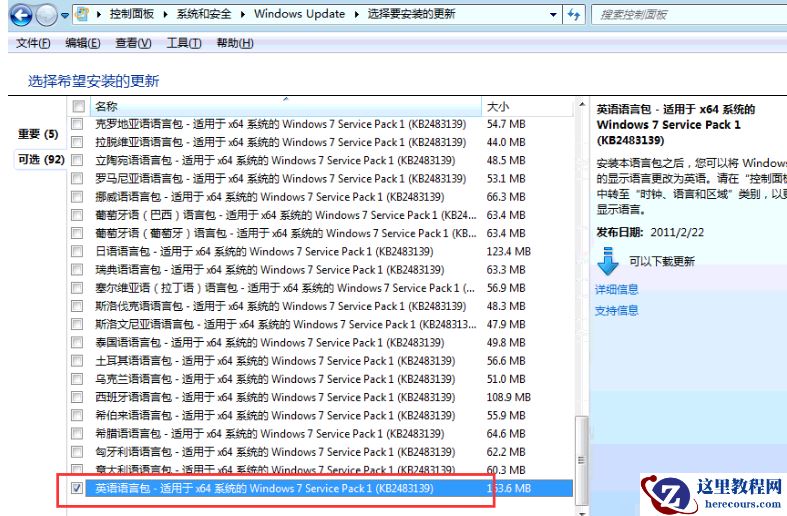Open the 帮助(H) menu
Screen dimensions: 787x516
pos(235,43)
